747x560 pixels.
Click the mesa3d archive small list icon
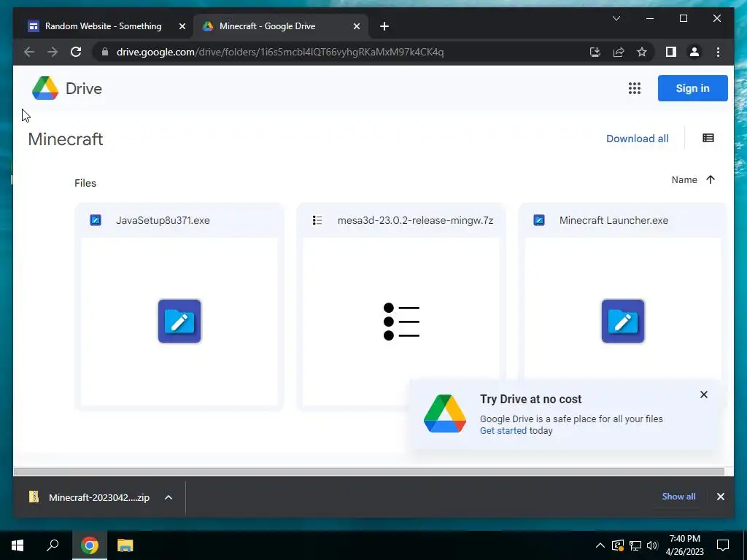click(x=317, y=220)
